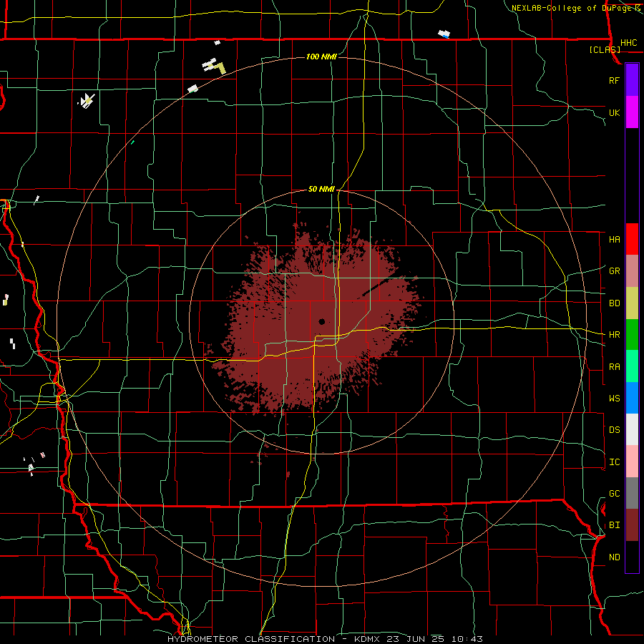
Task: Click the 'ND' legend label
Action: [x=615, y=557]
